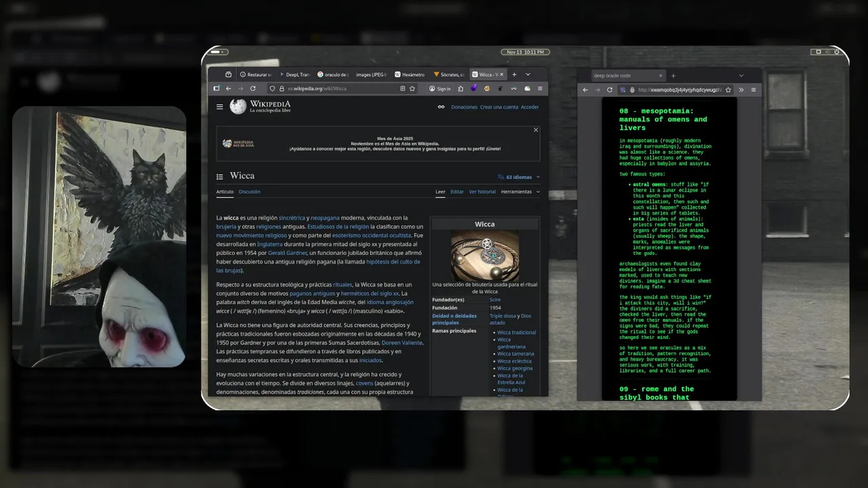Screen dimensions: 868x488
Task: Expand the Herramientas dropdown
Action: click(x=520, y=192)
